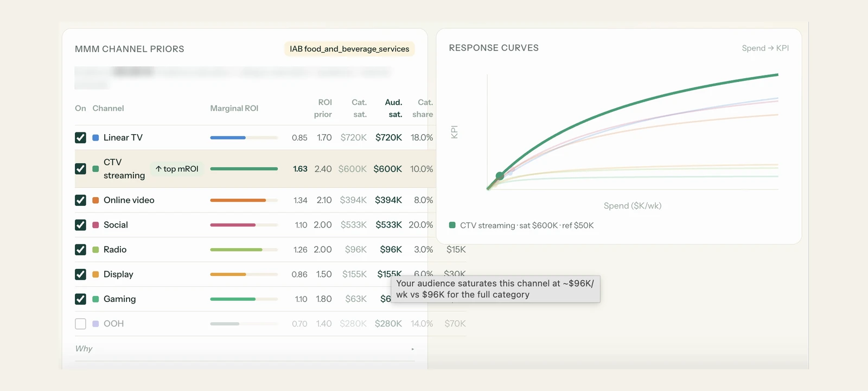Viewport: 868px width, 391px height.
Task: Click the Display marginal ROI bar
Action: pos(244,274)
